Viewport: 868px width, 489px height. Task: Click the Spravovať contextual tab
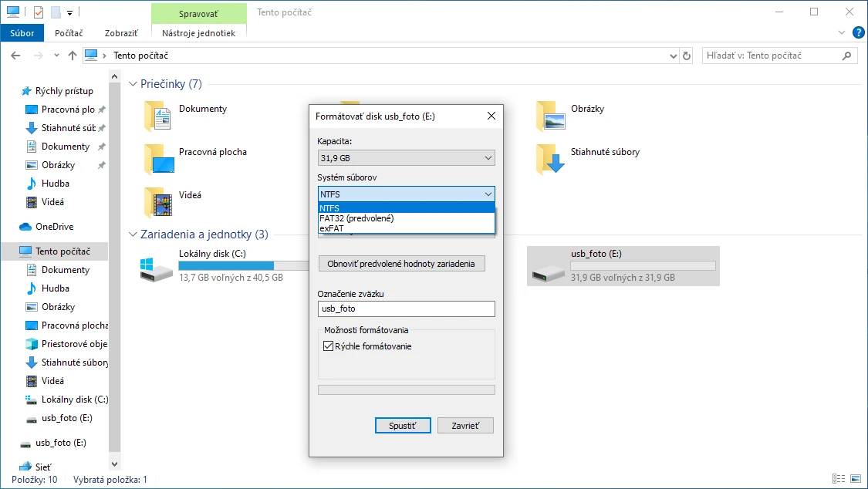(199, 13)
